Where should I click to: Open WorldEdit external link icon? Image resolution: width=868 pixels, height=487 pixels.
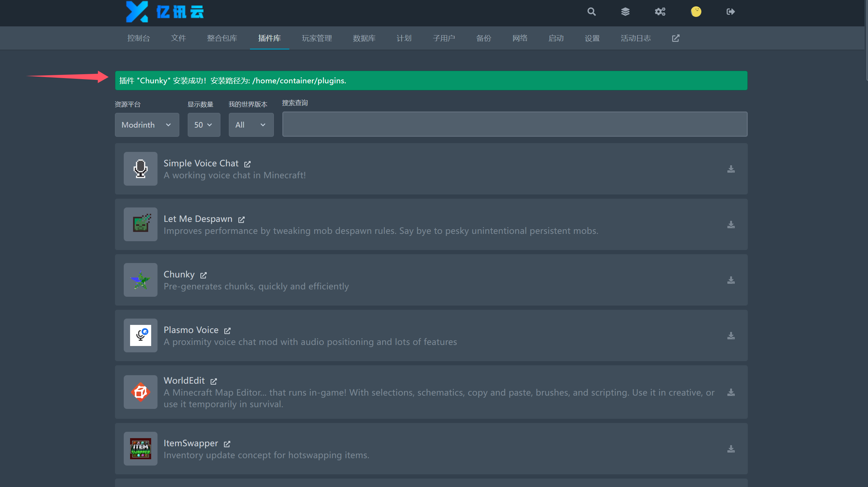click(x=214, y=381)
